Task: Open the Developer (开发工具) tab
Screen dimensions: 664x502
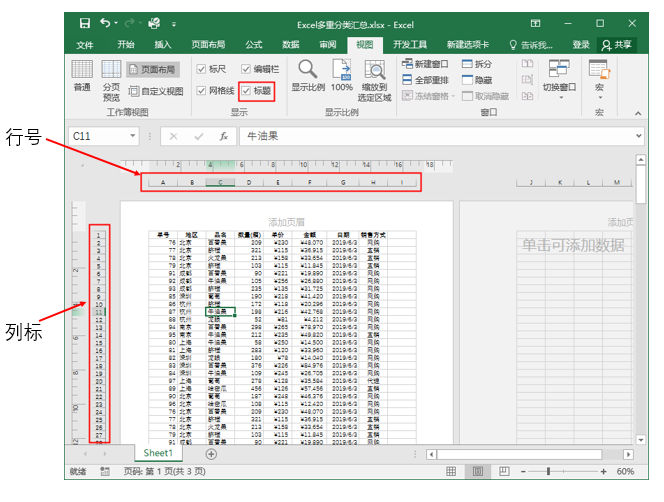Action: coord(409,45)
